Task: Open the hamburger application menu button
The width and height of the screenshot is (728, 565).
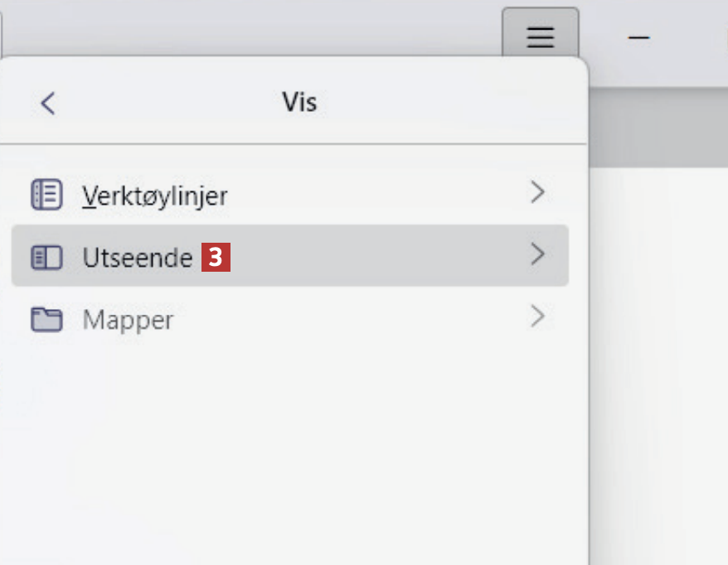Action: click(540, 36)
